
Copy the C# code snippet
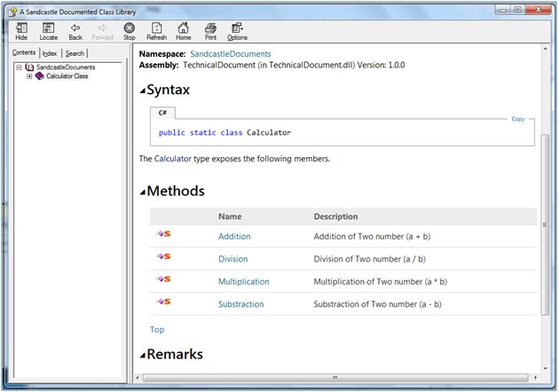point(518,119)
